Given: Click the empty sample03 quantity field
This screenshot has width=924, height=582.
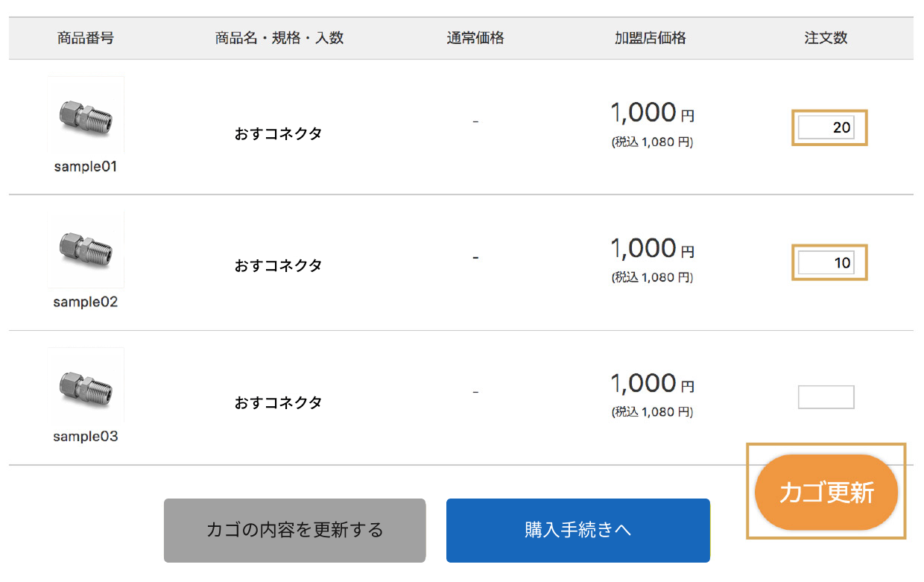Looking at the screenshot, I should (826, 397).
